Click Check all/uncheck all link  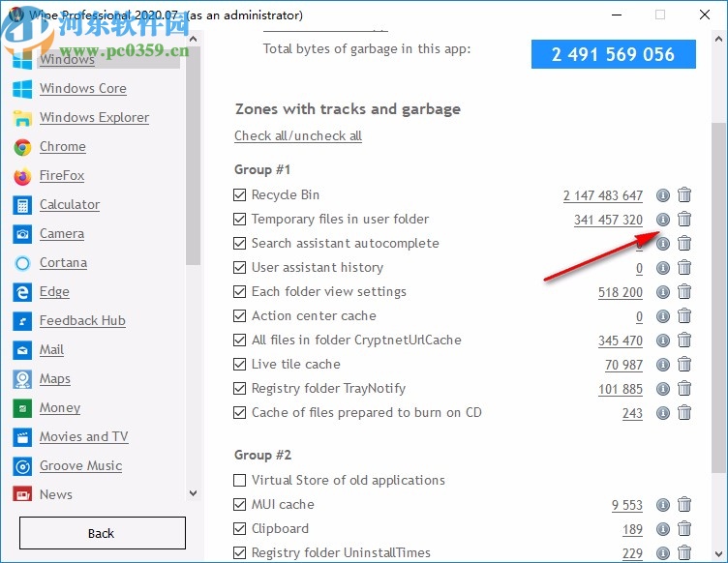click(x=298, y=135)
